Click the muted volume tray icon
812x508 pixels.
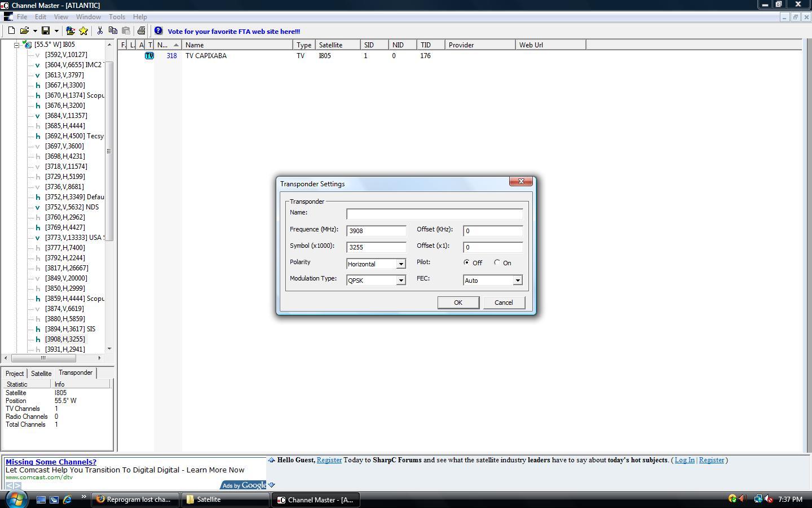pos(768,499)
